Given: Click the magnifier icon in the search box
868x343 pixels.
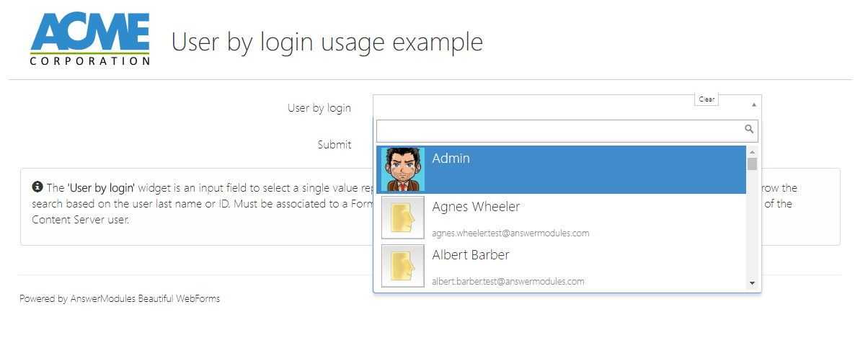Looking at the screenshot, I should click(x=749, y=130).
